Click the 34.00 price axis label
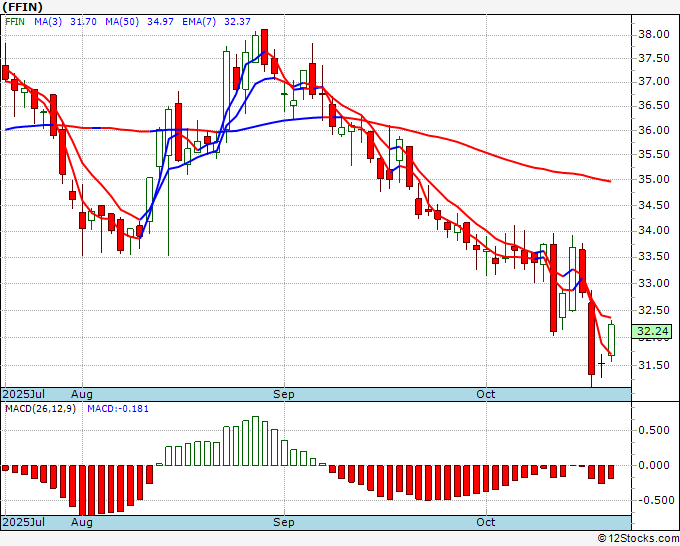The height and width of the screenshot is (546, 680). pyautogui.click(x=654, y=230)
